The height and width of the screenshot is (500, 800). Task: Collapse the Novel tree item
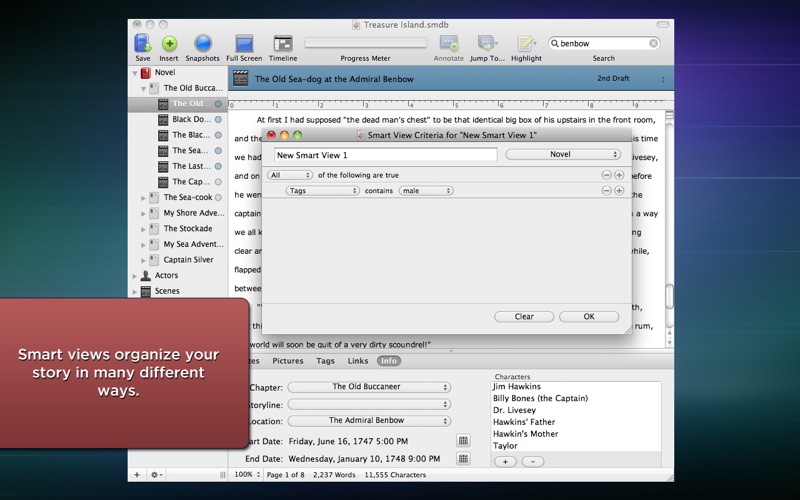[135, 73]
